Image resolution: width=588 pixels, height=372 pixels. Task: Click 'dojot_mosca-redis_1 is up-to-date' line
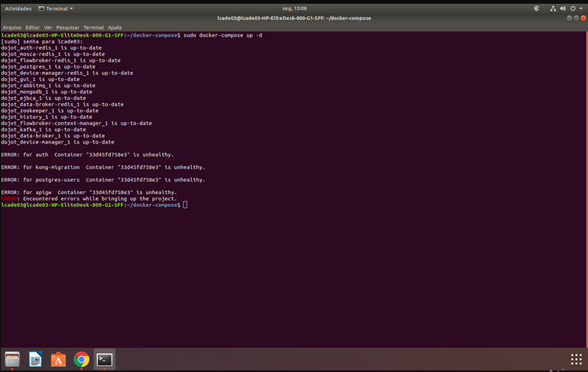pos(53,54)
